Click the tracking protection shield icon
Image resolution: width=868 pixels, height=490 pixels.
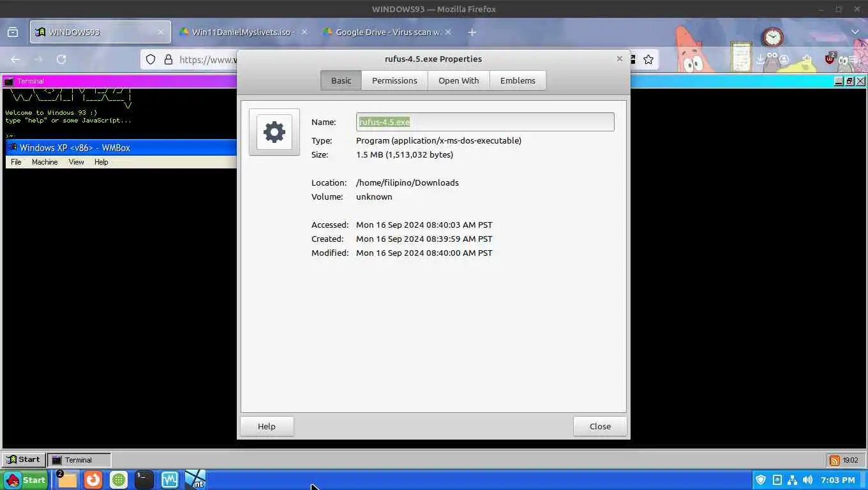click(151, 59)
